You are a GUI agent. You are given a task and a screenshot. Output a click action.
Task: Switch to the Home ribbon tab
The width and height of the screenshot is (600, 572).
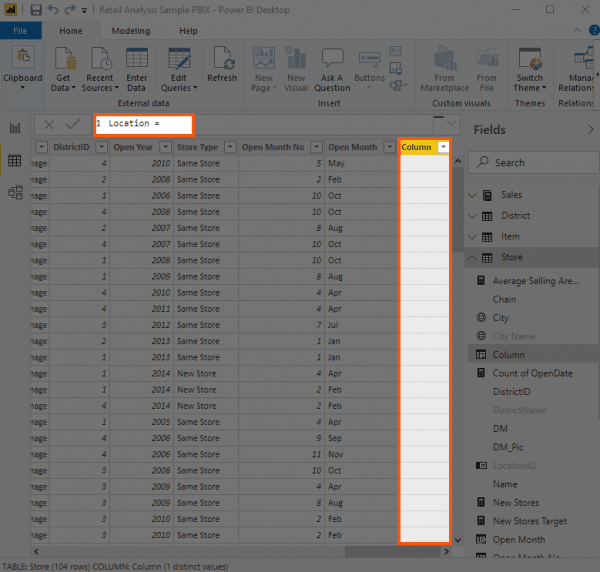point(71,31)
